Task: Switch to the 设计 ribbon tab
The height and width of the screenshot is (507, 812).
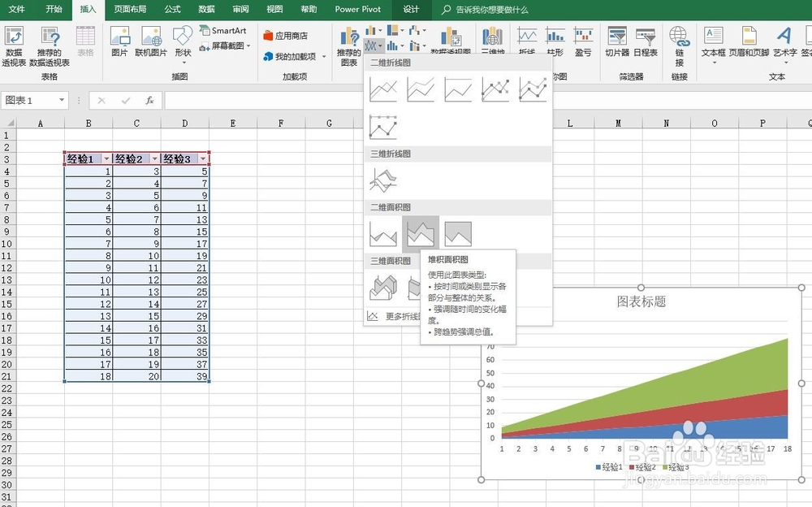Action: 411,10
